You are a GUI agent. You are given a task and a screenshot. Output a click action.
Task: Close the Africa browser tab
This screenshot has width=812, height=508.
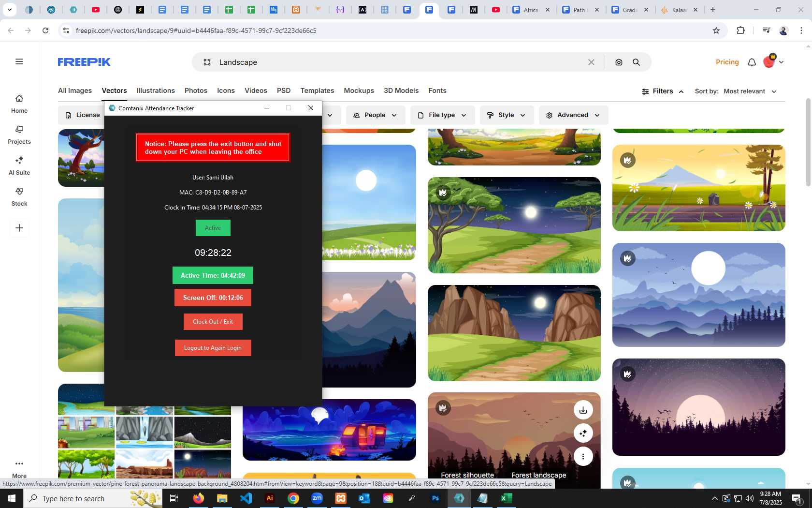[548, 10]
